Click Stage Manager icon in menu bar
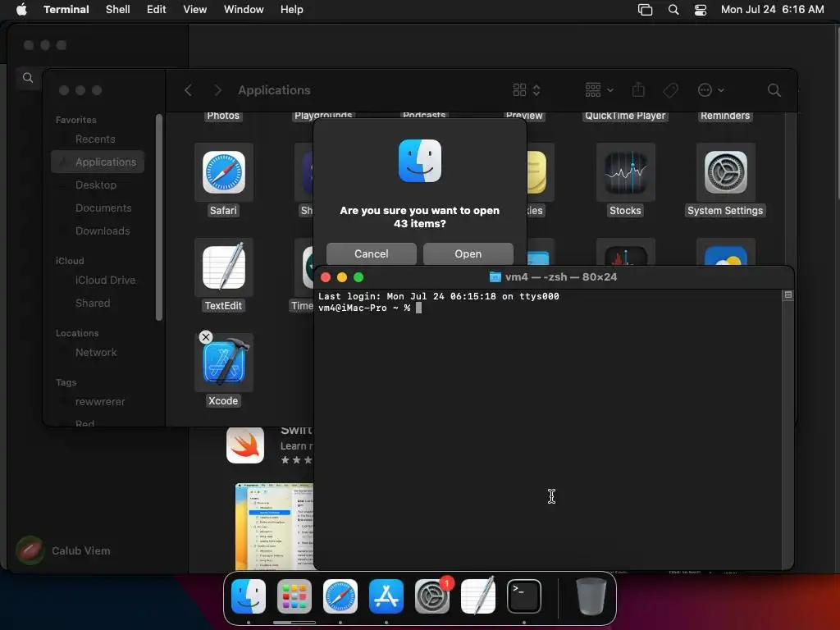The height and width of the screenshot is (630, 840). (645, 10)
